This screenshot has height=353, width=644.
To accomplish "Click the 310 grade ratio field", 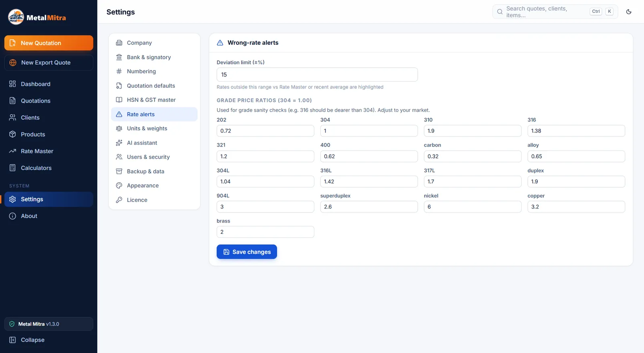I will point(473,131).
